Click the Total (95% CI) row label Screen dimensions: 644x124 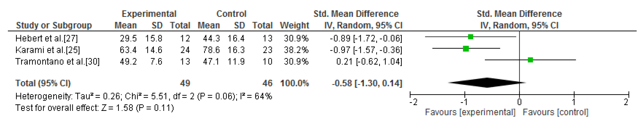43,83
